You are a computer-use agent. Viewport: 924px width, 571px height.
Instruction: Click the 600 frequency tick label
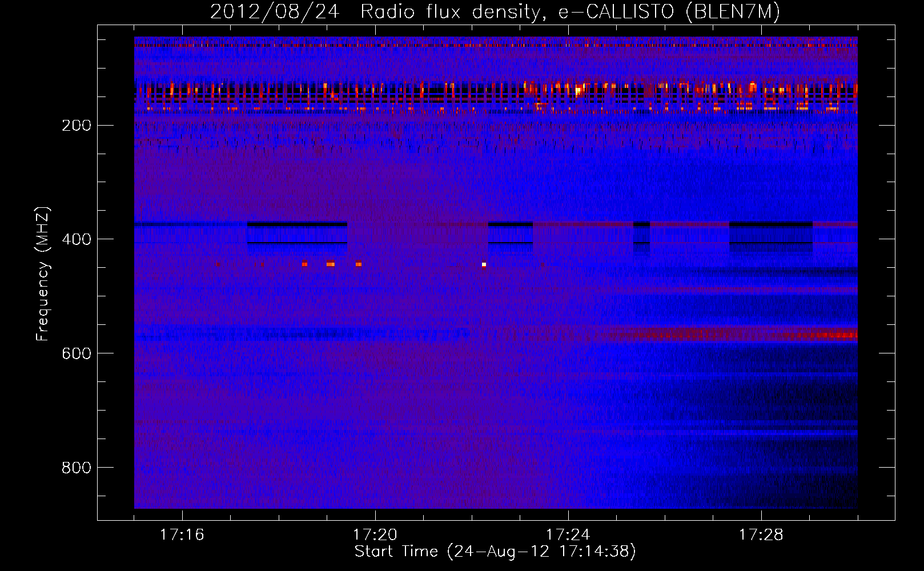[77, 353]
